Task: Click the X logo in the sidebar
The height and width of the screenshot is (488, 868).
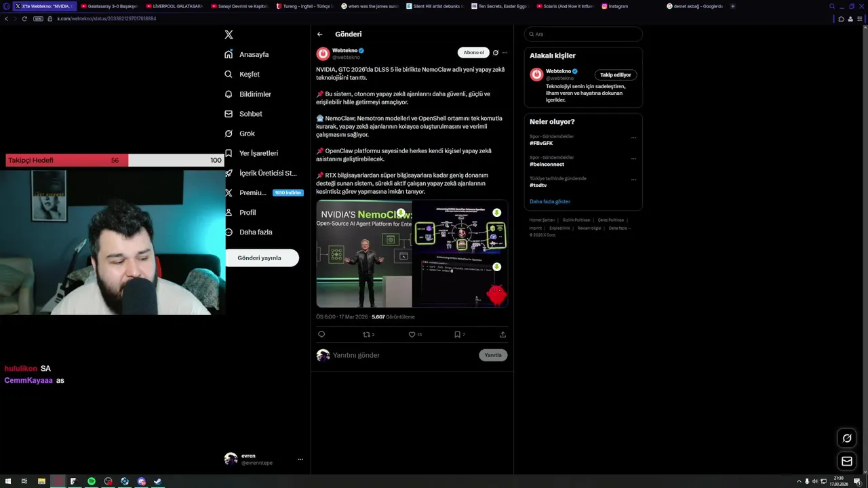Action: point(229,35)
